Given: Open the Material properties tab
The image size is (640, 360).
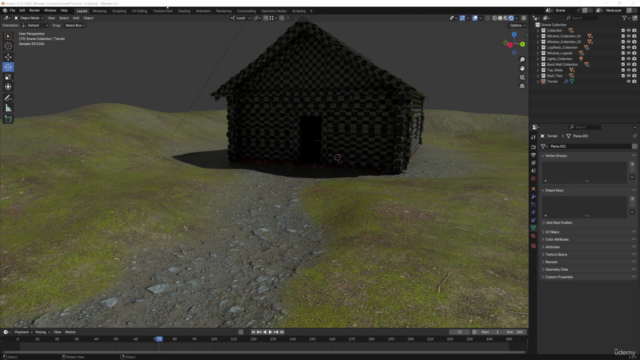Looking at the screenshot, I should tap(533, 236).
